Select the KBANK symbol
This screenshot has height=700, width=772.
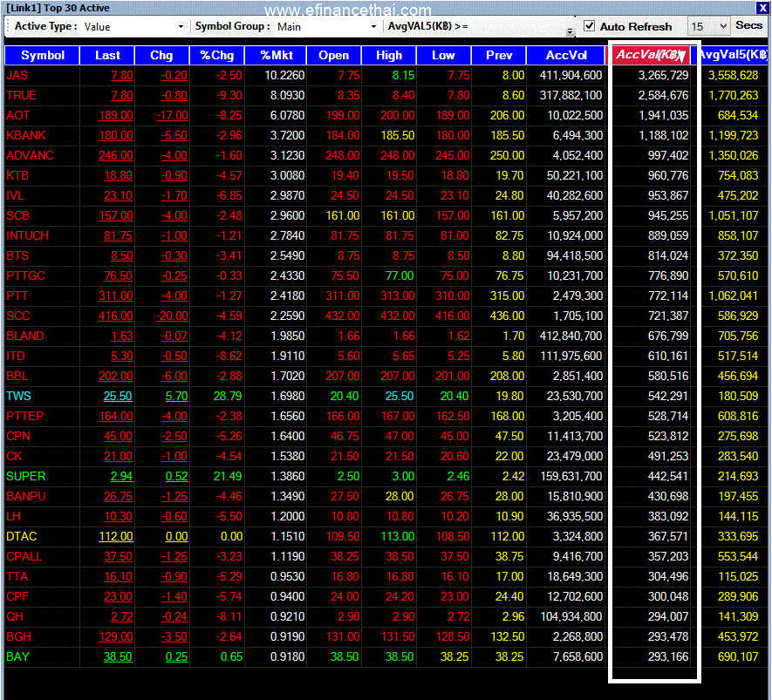pos(26,135)
